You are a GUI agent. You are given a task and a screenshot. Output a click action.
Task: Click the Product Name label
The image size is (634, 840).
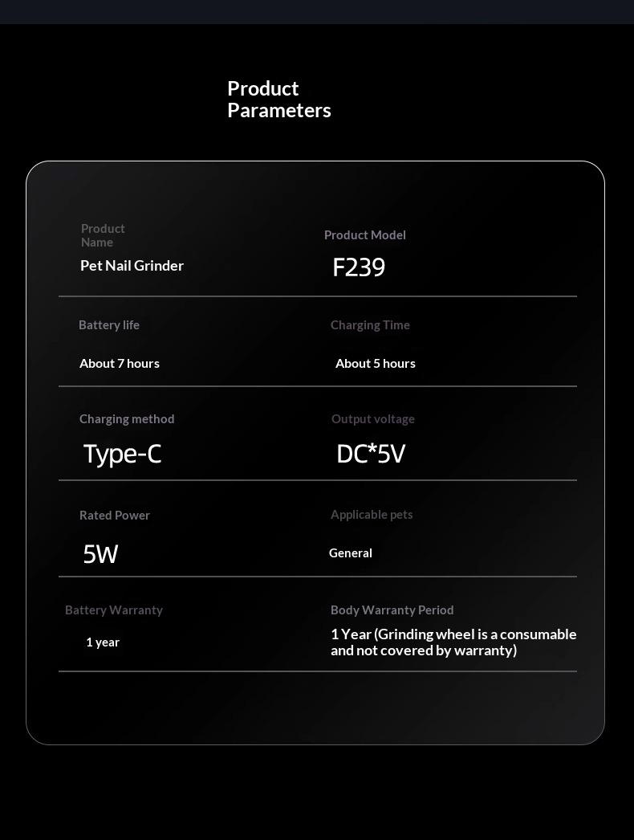(x=103, y=235)
